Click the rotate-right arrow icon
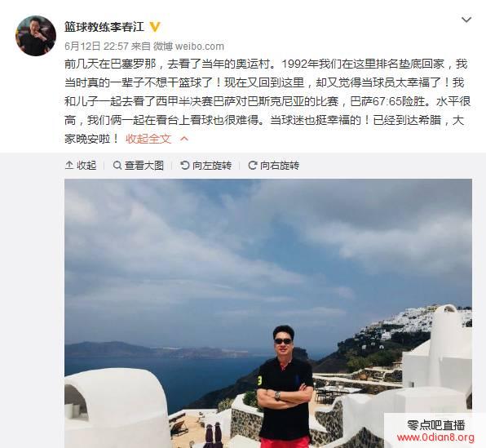Image resolution: width=486 pixels, height=448 pixels. click(253, 165)
